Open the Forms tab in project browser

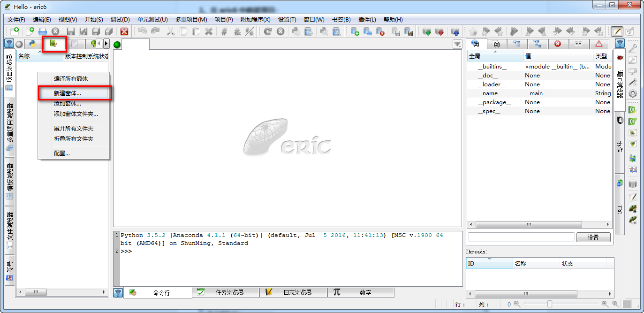(54, 44)
